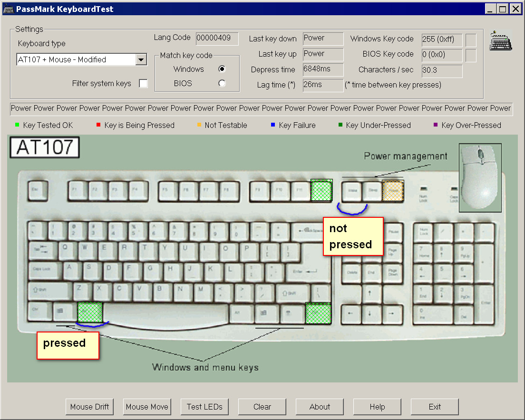Click the green-hatched F12 key
This screenshot has height=420, width=525.
tap(321, 190)
